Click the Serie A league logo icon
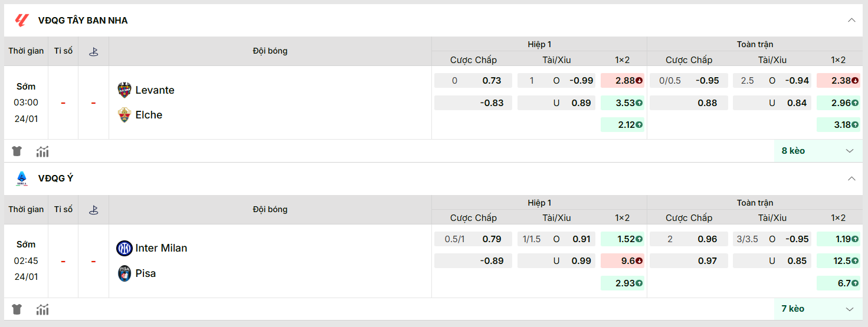The image size is (868, 327). coord(22,179)
